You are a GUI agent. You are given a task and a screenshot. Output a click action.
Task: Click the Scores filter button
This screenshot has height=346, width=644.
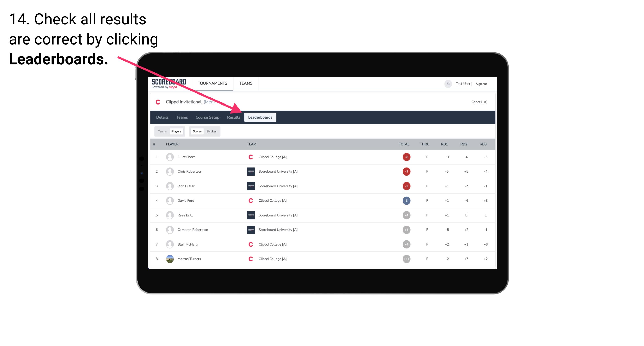[197, 131]
